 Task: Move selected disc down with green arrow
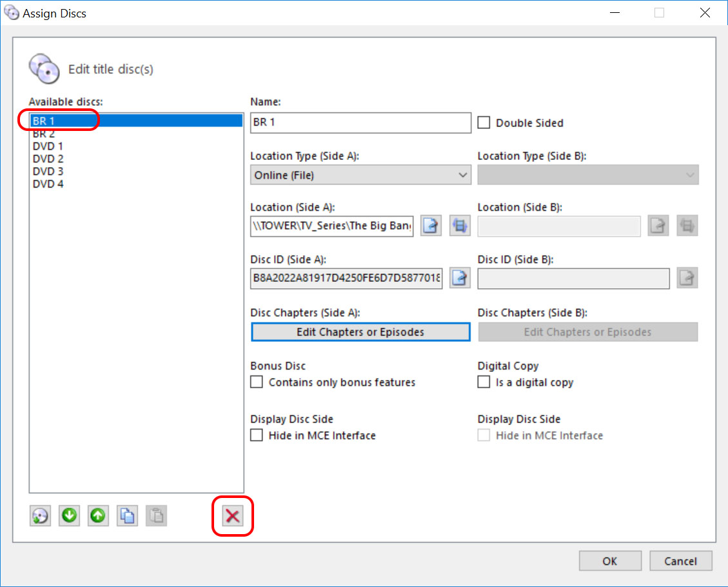[69, 516]
